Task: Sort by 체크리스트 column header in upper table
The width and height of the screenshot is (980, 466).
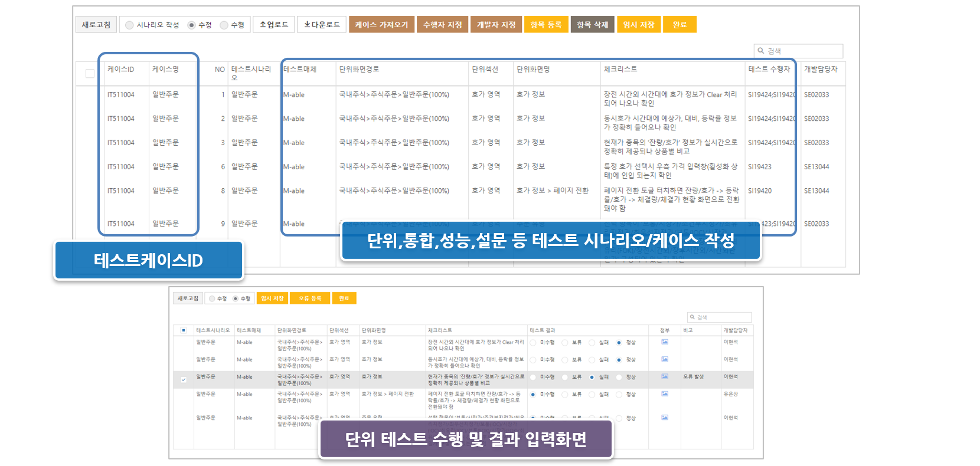Action: (620, 70)
